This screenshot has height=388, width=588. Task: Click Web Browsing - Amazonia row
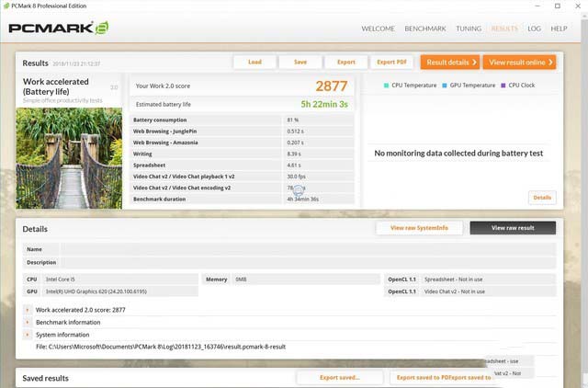242,143
